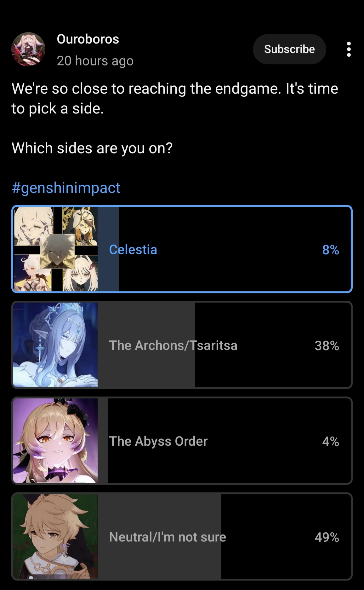364x590 pixels.
Task: Select the Celestia poll option
Action: (182, 249)
